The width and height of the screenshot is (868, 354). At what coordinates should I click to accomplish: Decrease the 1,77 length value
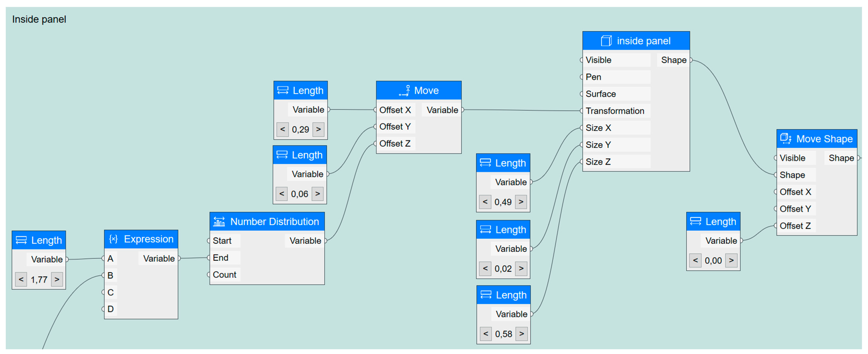click(21, 279)
